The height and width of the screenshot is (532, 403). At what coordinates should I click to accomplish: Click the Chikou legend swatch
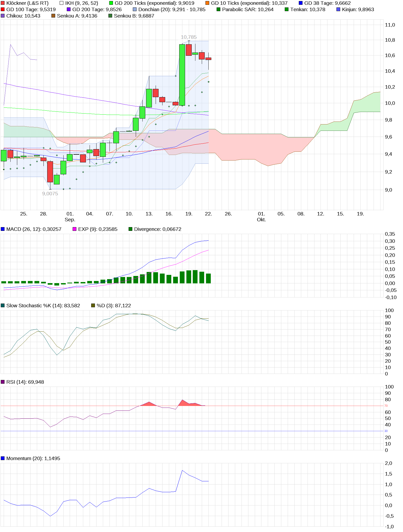click(x=3, y=16)
